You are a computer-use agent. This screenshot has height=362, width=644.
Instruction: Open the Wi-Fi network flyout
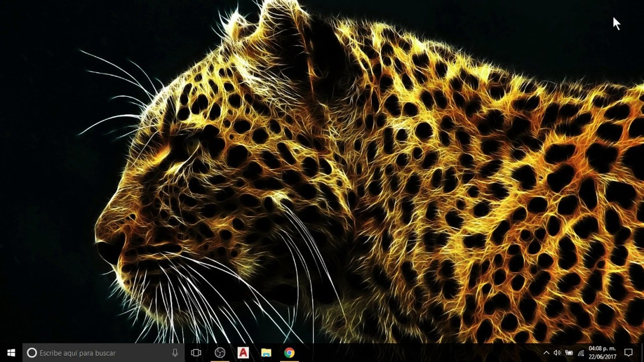coord(581,353)
